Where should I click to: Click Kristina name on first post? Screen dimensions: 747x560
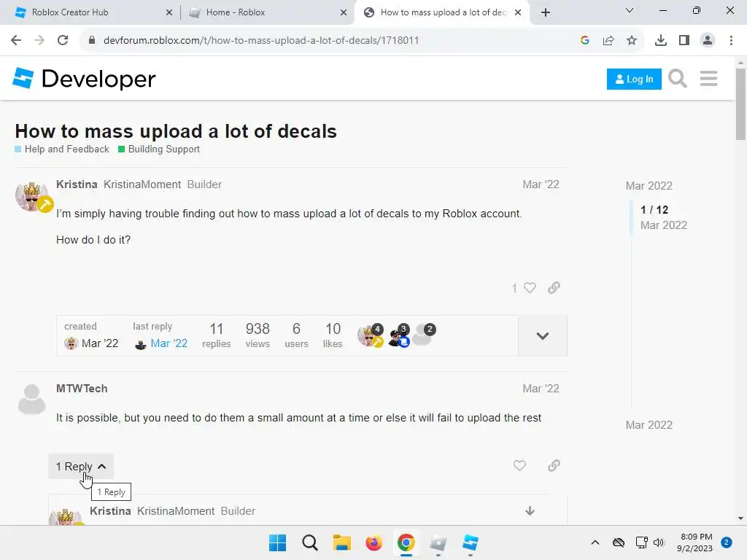(x=77, y=184)
